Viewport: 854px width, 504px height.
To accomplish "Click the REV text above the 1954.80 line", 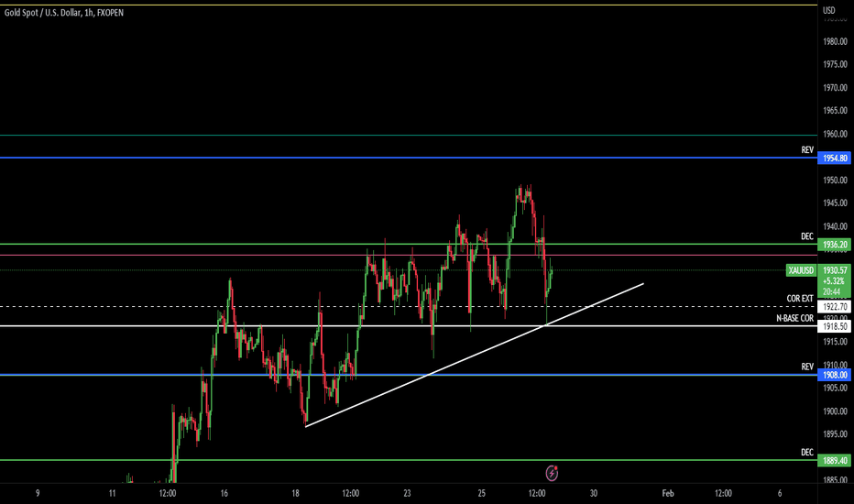I will click(807, 150).
